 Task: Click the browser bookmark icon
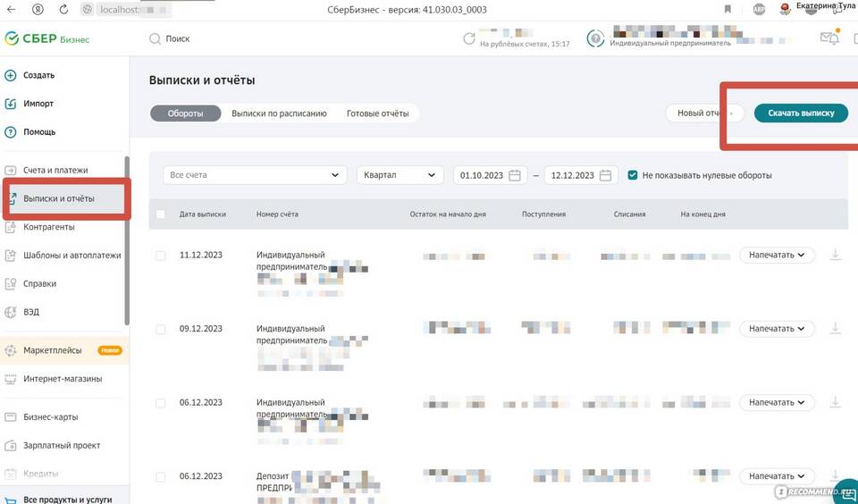tap(728, 9)
